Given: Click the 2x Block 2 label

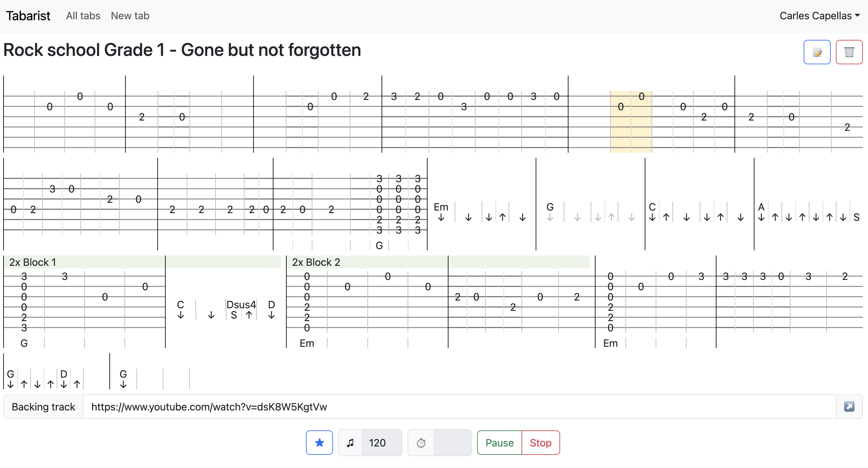Looking at the screenshot, I should click(x=316, y=262).
